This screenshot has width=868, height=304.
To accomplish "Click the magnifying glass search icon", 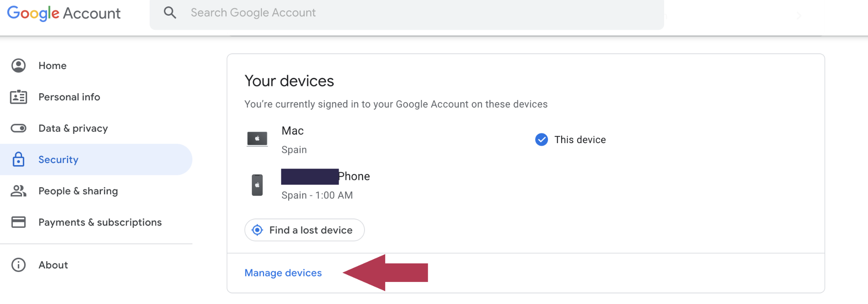I will tap(170, 12).
